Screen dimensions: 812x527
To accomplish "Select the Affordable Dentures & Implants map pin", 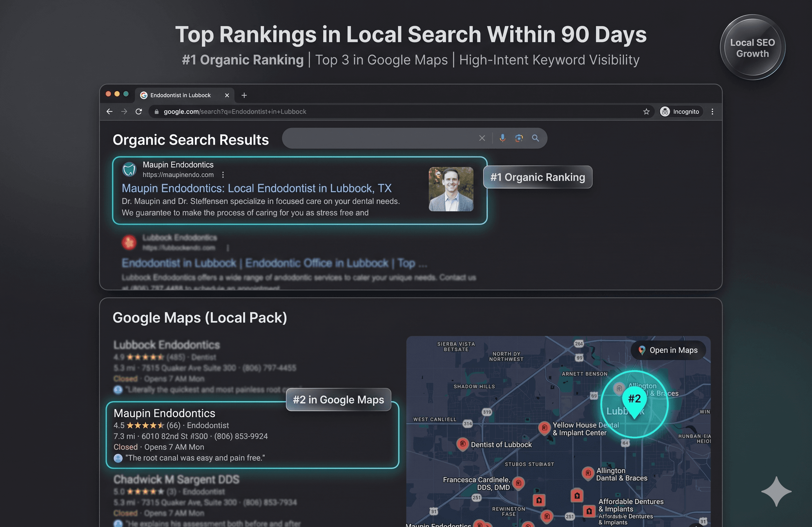I will click(x=589, y=511).
